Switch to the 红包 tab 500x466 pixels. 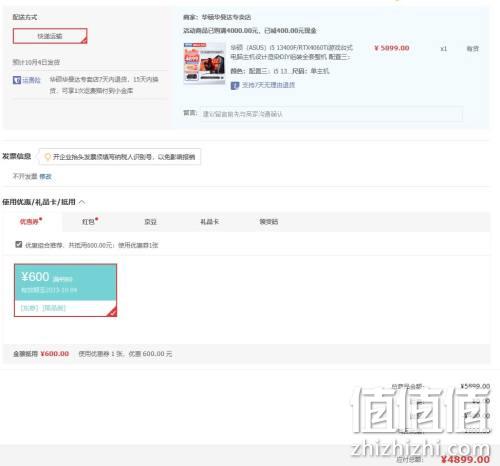pyautogui.click(x=90, y=222)
